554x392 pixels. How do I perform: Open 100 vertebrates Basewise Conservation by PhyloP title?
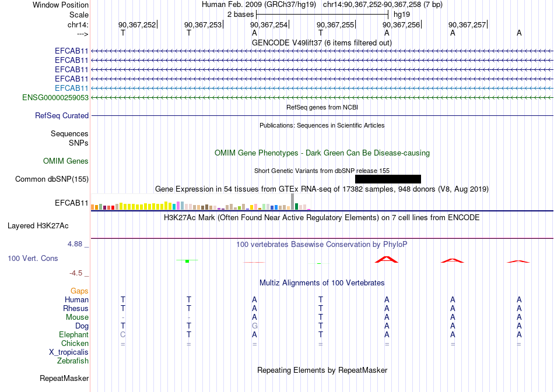coord(322,244)
